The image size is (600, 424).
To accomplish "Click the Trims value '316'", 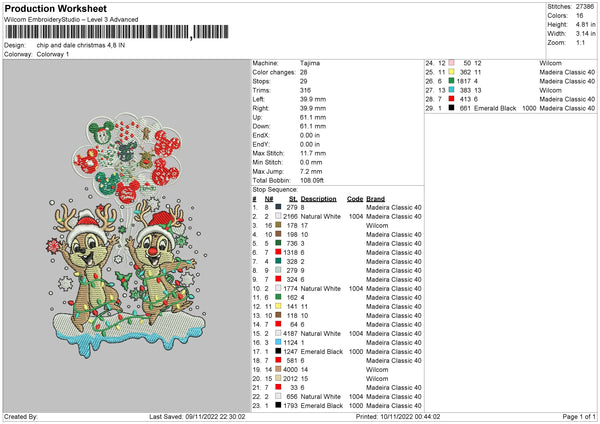I will (305, 90).
